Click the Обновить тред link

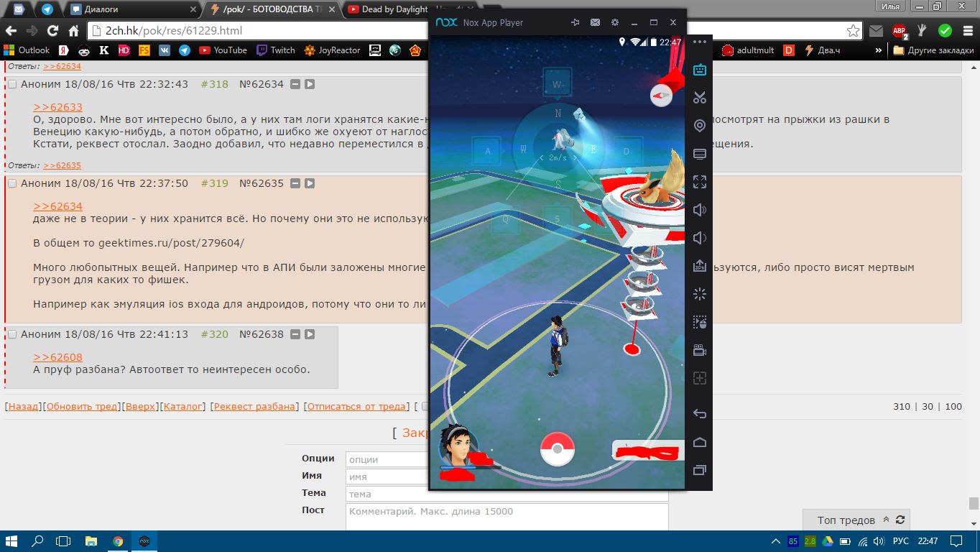point(81,406)
